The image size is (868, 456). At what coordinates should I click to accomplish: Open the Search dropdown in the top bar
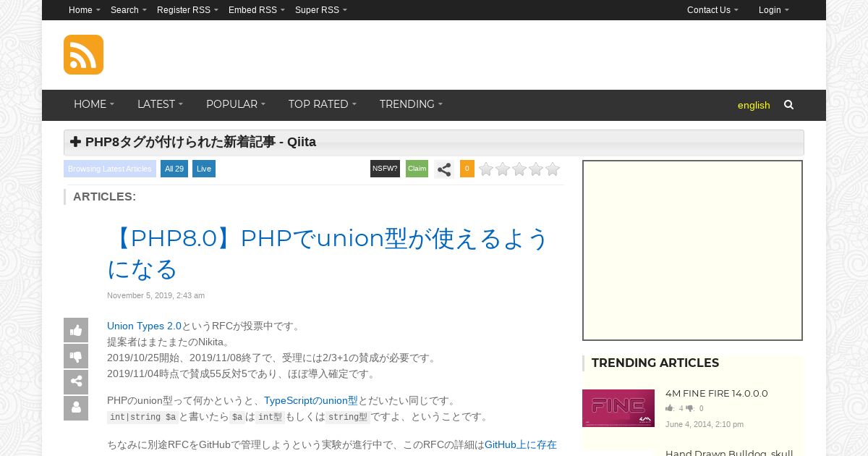click(129, 10)
